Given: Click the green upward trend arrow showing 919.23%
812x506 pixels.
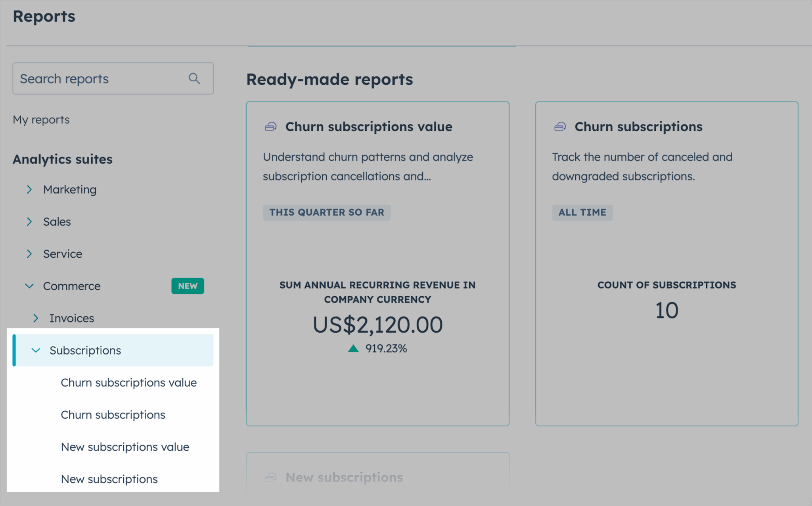Looking at the screenshot, I should click(x=352, y=348).
